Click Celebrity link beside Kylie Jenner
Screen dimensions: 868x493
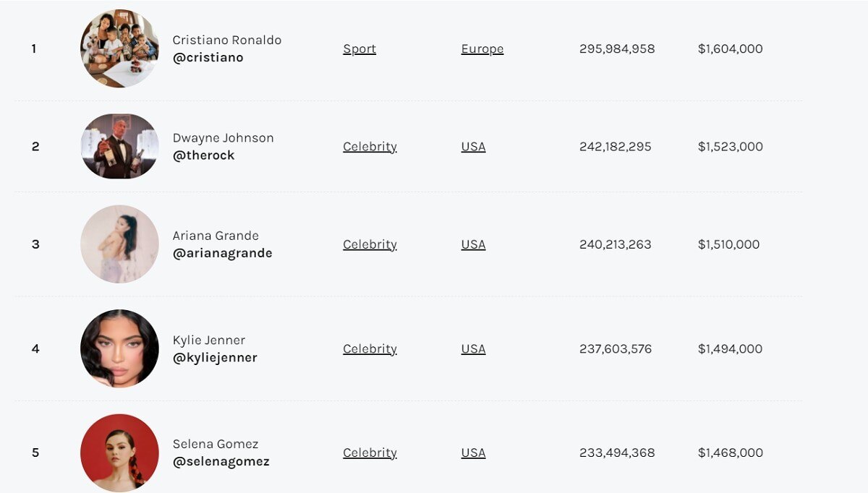pyautogui.click(x=370, y=349)
